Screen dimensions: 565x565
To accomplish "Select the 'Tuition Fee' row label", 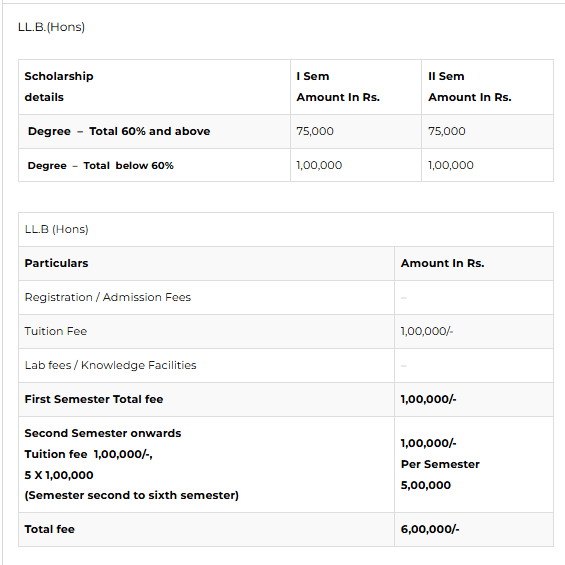I will click(x=56, y=331).
